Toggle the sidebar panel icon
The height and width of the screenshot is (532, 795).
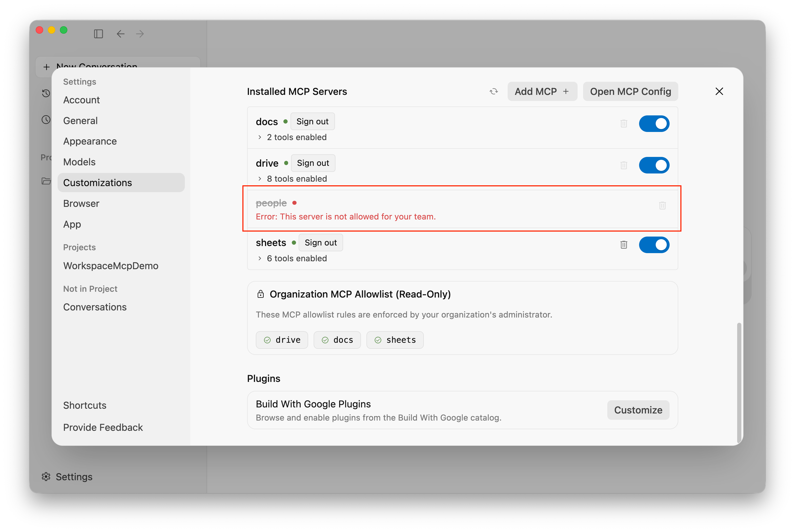point(98,34)
